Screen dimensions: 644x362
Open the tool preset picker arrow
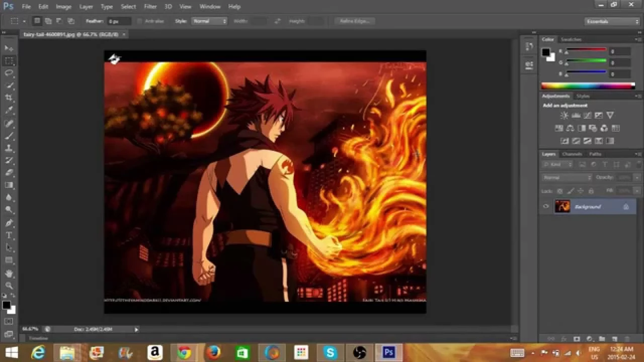tap(24, 21)
